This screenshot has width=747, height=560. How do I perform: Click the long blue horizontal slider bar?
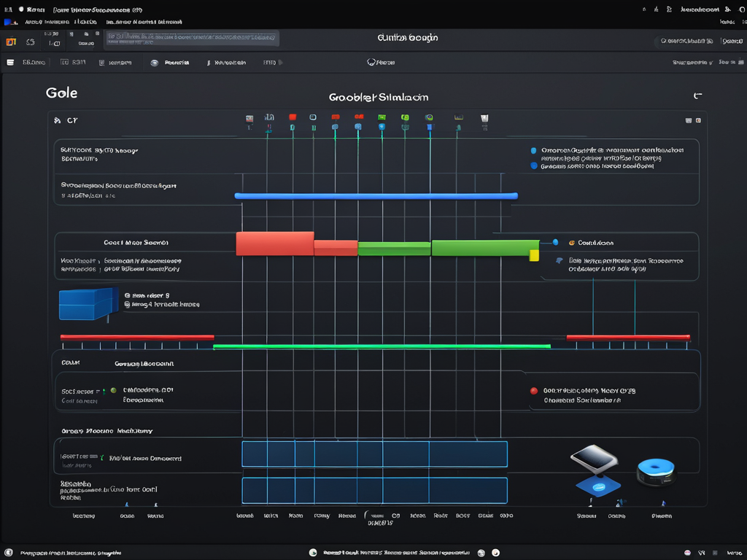(376, 195)
